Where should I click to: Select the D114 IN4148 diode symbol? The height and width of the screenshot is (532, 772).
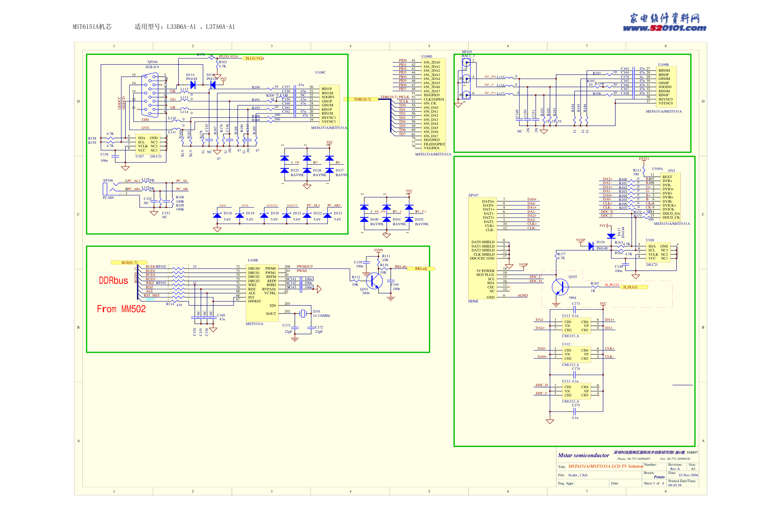click(193, 85)
